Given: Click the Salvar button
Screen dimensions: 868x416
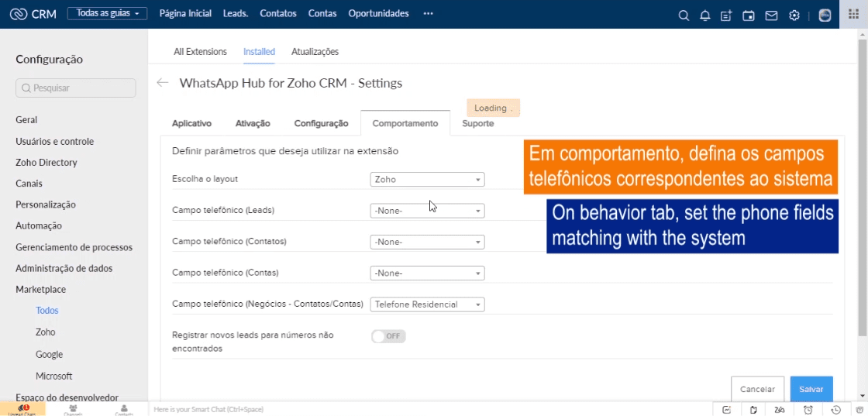Looking at the screenshot, I should 811,389.
